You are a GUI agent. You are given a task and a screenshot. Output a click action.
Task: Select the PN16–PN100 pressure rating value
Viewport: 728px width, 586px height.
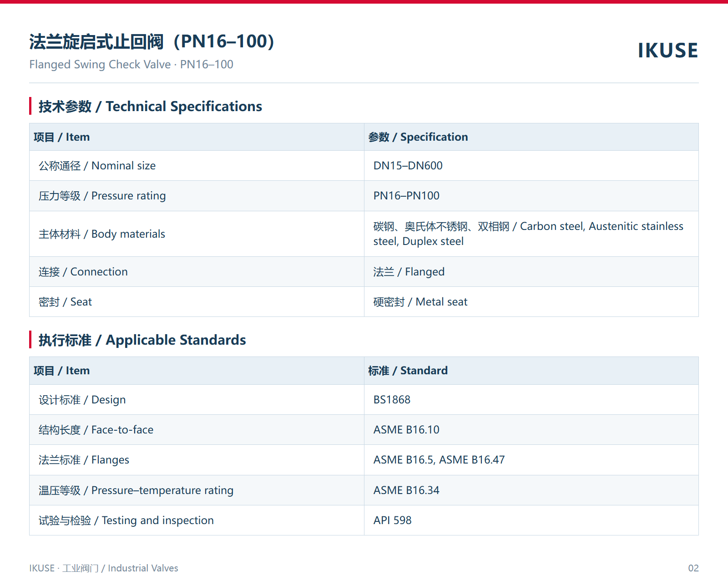[x=406, y=196]
